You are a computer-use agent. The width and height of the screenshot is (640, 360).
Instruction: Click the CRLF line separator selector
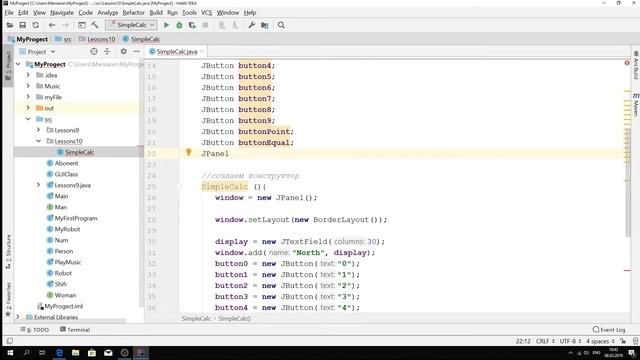(545, 341)
